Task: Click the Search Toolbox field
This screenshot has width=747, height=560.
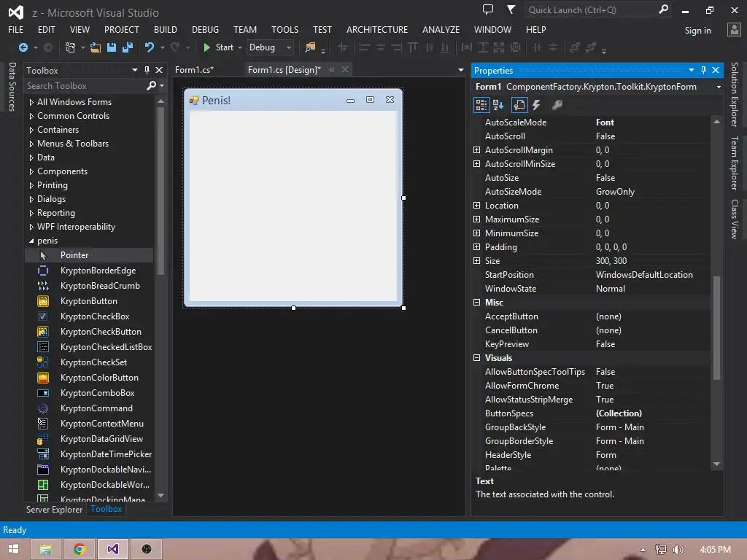Action: pos(85,86)
